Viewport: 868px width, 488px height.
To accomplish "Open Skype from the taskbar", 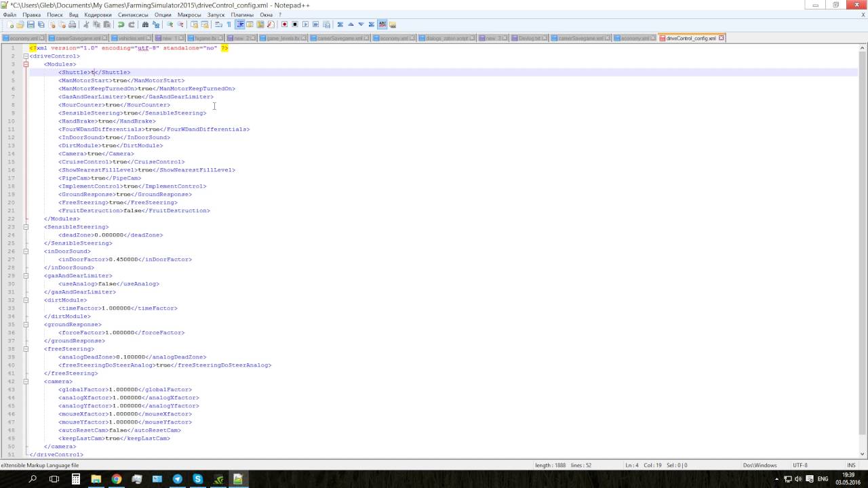I will coord(197,479).
